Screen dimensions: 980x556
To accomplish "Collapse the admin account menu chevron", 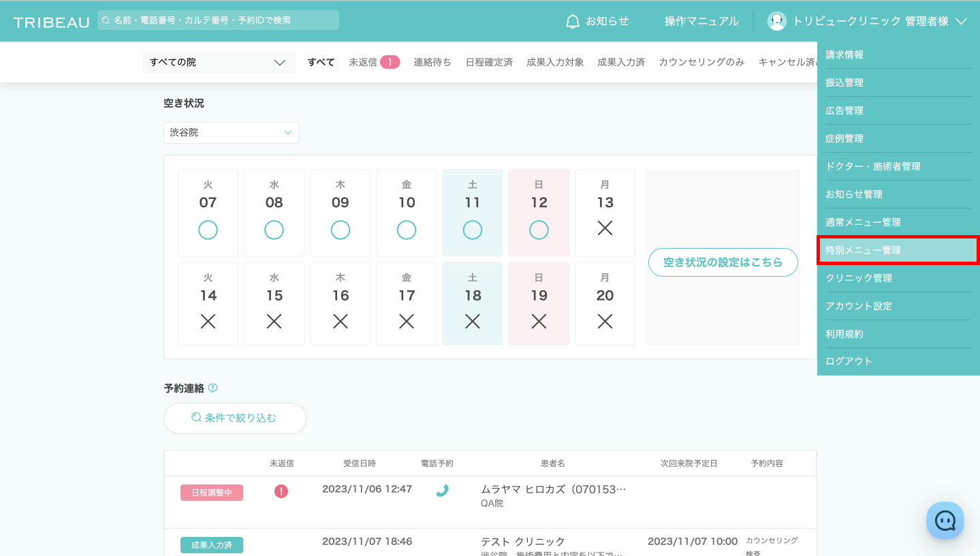I will pyautogui.click(x=961, y=22).
